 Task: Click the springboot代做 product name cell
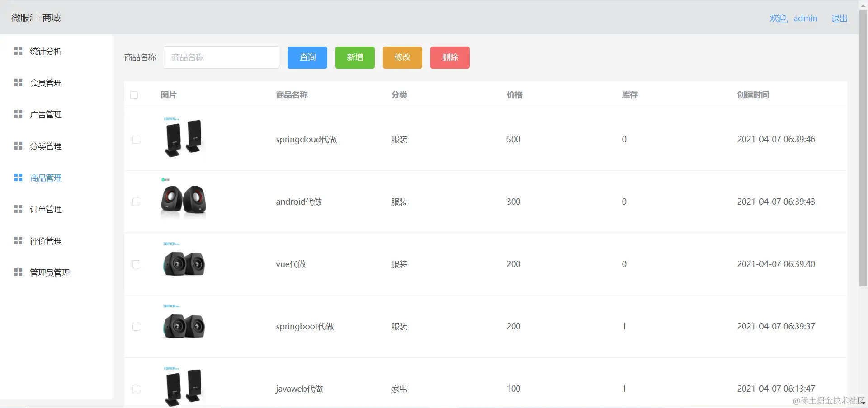click(305, 327)
